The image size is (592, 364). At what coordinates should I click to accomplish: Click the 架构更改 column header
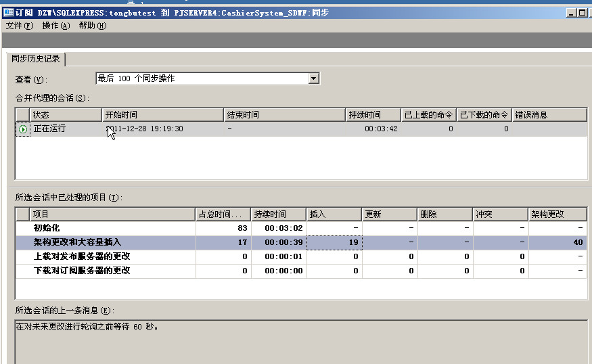[x=557, y=214]
